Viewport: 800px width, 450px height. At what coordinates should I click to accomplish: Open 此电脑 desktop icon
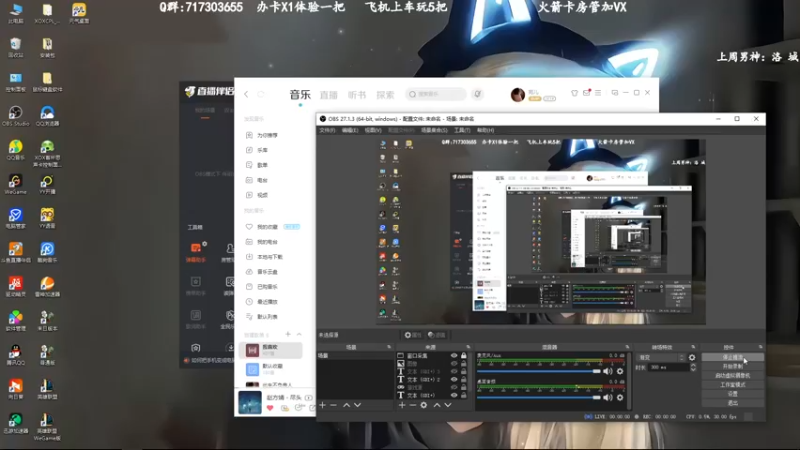[x=15, y=13]
